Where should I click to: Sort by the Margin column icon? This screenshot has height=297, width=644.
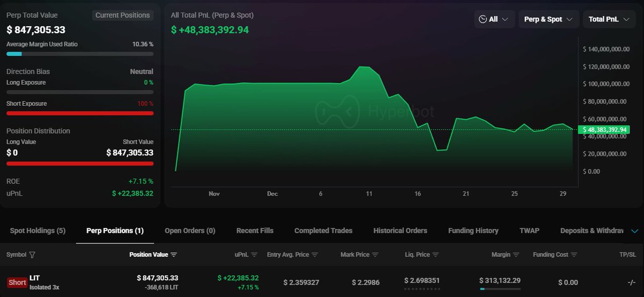[x=516, y=255]
